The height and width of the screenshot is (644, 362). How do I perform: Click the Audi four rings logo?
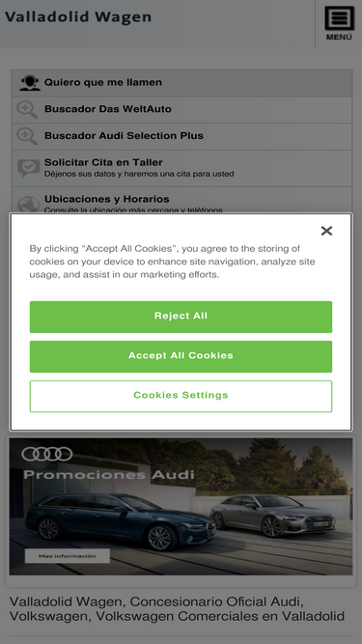tap(47, 454)
